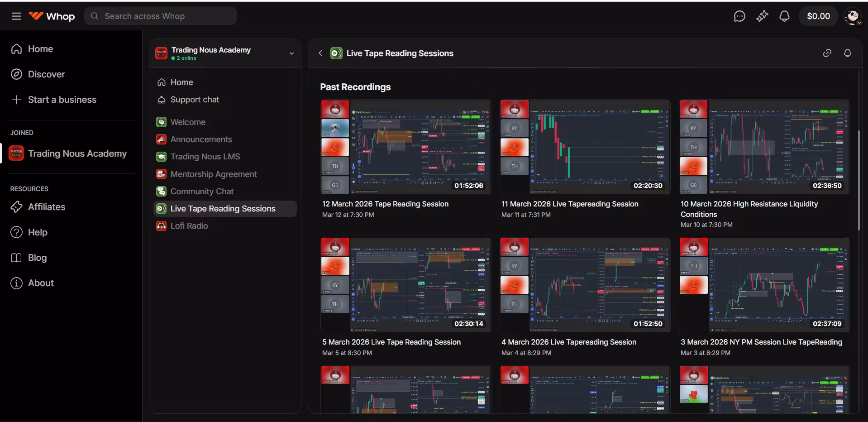Play the 5 March 2026 recording thumbnail

pos(405,285)
